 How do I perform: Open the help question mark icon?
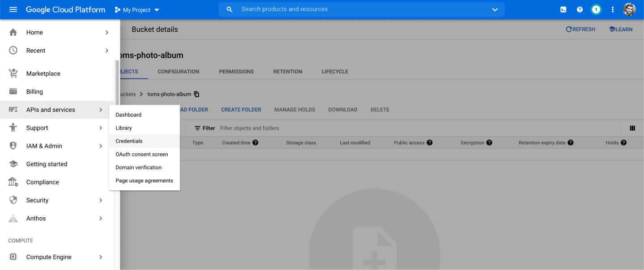(579, 9)
